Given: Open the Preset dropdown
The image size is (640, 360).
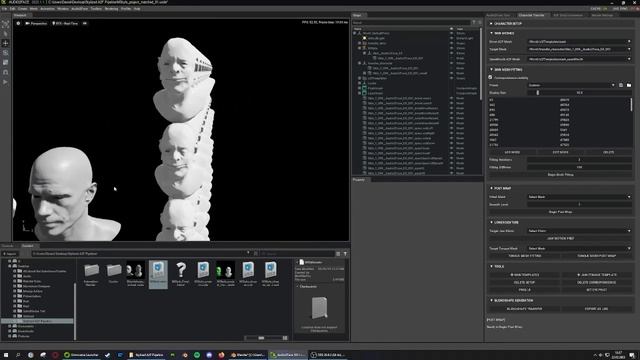Looking at the screenshot, I should [x=571, y=85].
